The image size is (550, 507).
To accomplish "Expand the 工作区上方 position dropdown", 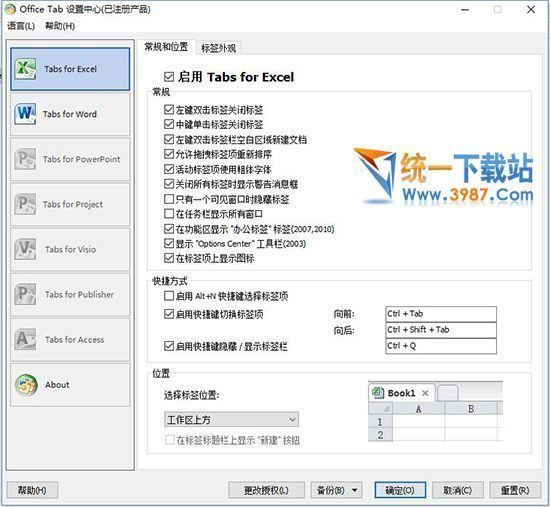I will click(x=232, y=419).
